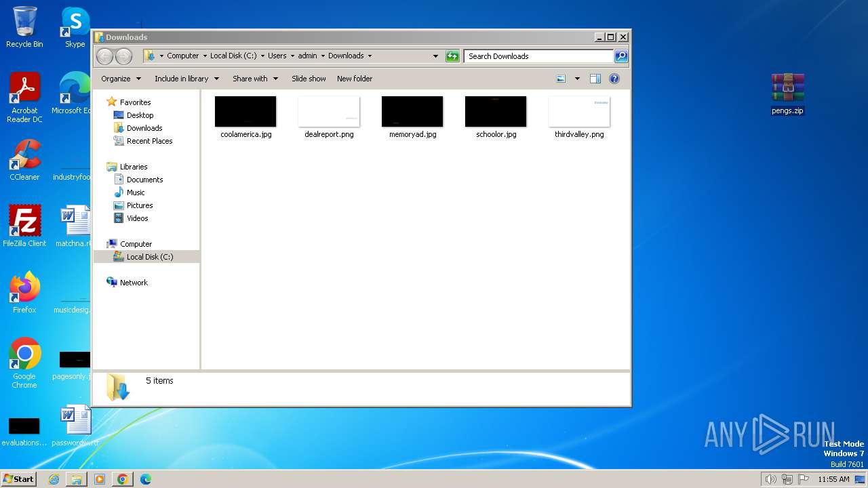Open the address bar history dropdown arrow

pyautogui.click(x=435, y=56)
